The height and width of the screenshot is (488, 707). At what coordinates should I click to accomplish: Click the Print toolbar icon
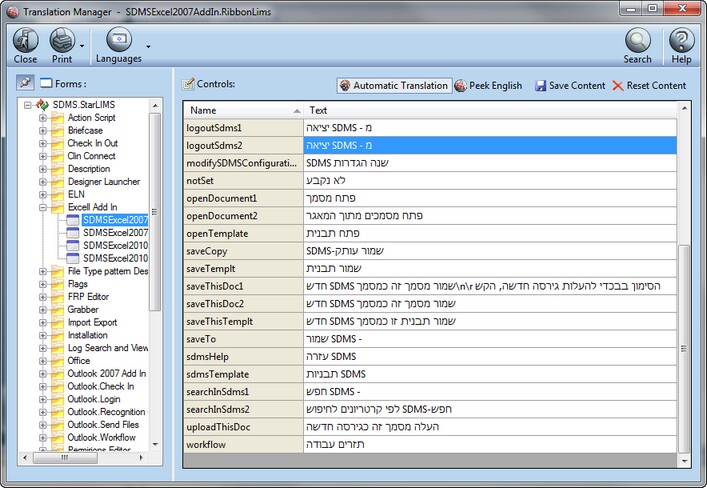[62, 41]
